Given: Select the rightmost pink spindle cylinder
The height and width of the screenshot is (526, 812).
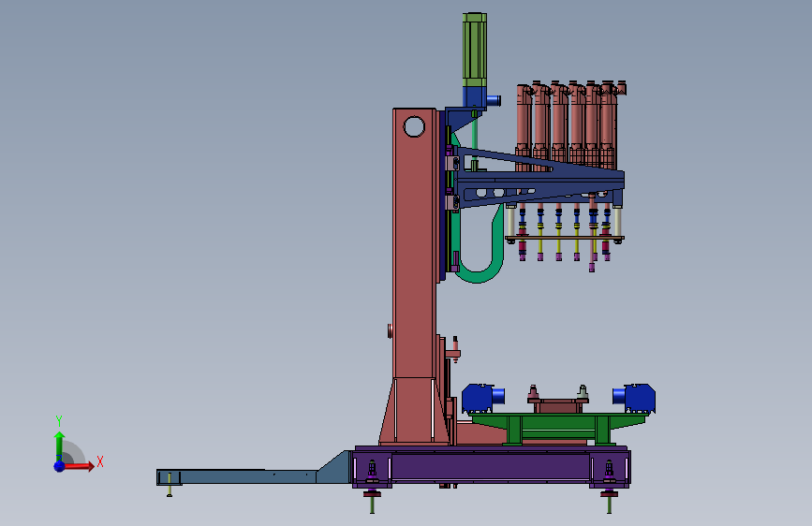Looking at the screenshot, I should [x=609, y=124].
